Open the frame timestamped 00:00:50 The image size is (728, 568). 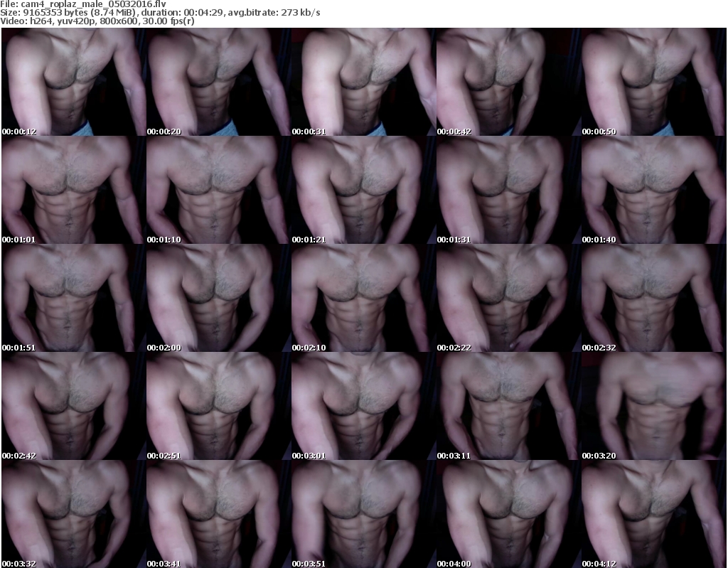click(x=654, y=82)
